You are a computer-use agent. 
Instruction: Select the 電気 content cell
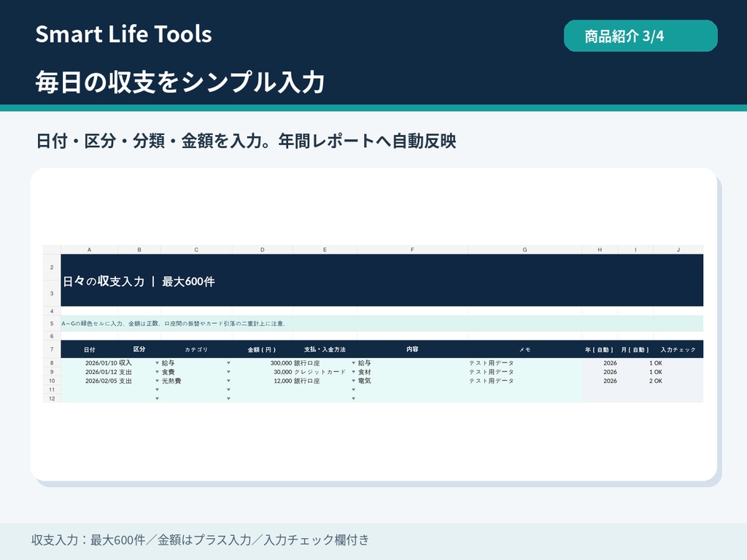click(x=413, y=381)
